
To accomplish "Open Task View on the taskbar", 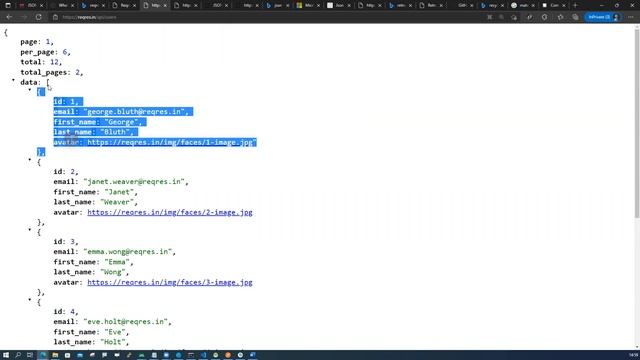I will pos(30,355).
